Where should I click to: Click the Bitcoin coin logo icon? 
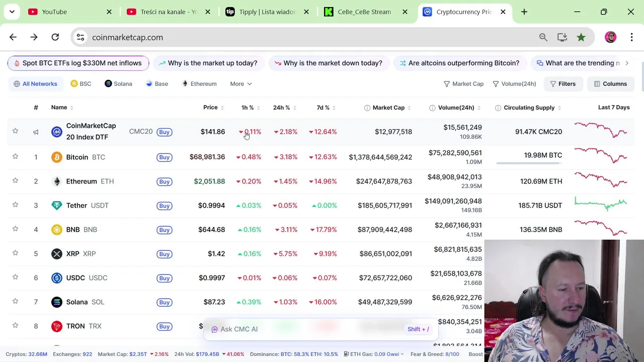[57, 157]
